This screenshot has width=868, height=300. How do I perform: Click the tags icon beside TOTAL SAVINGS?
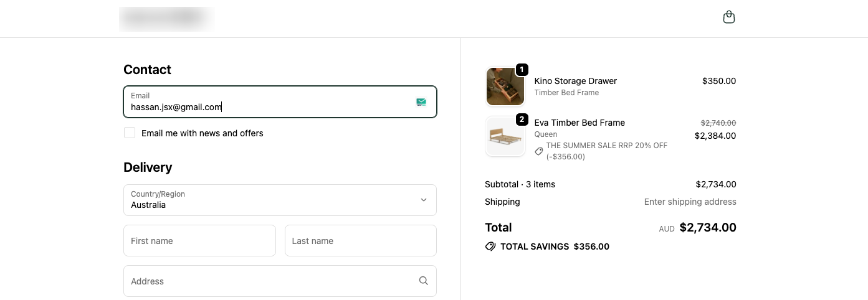click(490, 246)
